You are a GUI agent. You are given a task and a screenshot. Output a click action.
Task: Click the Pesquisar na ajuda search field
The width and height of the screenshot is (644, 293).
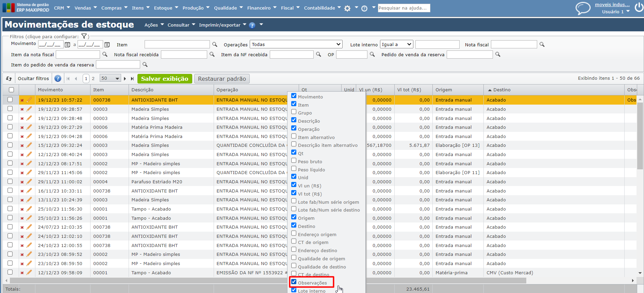[404, 8]
